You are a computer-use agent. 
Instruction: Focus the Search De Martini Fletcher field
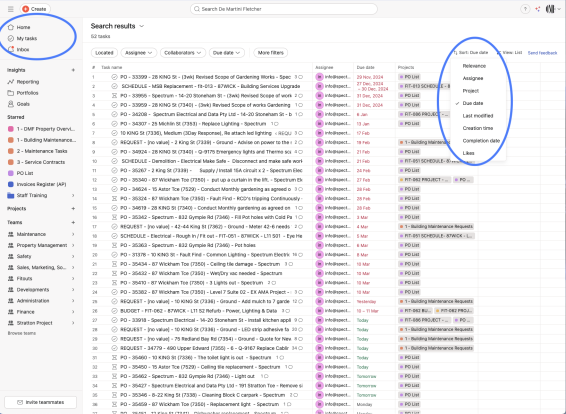284,9
